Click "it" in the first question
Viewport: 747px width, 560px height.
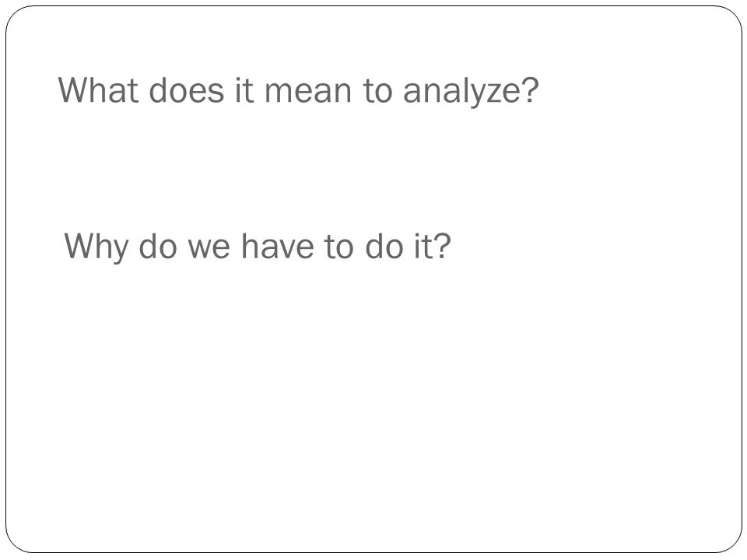click(x=244, y=90)
